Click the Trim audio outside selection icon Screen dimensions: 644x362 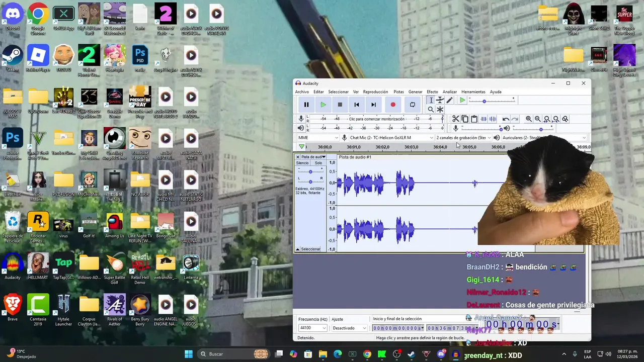pos(484,119)
